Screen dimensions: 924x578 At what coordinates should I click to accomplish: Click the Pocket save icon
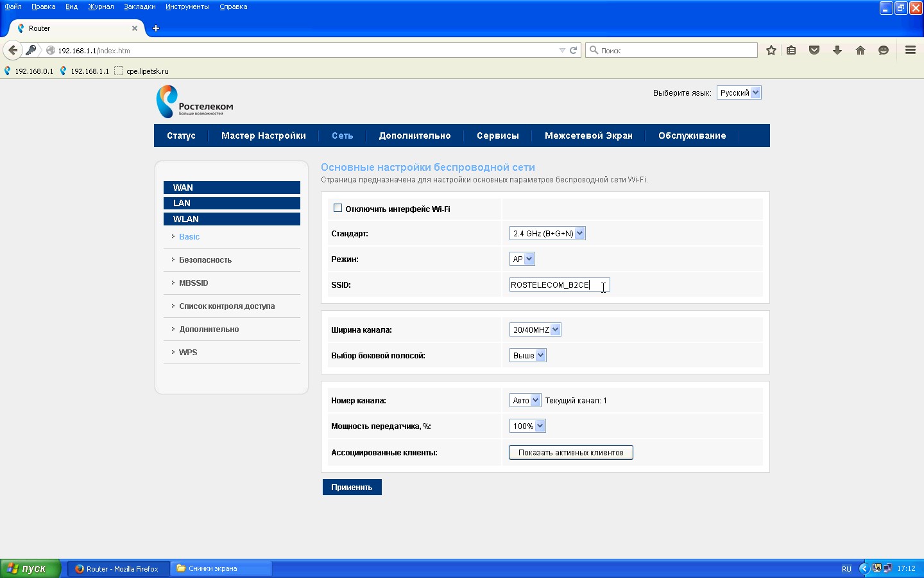pyautogui.click(x=814, y=50)
